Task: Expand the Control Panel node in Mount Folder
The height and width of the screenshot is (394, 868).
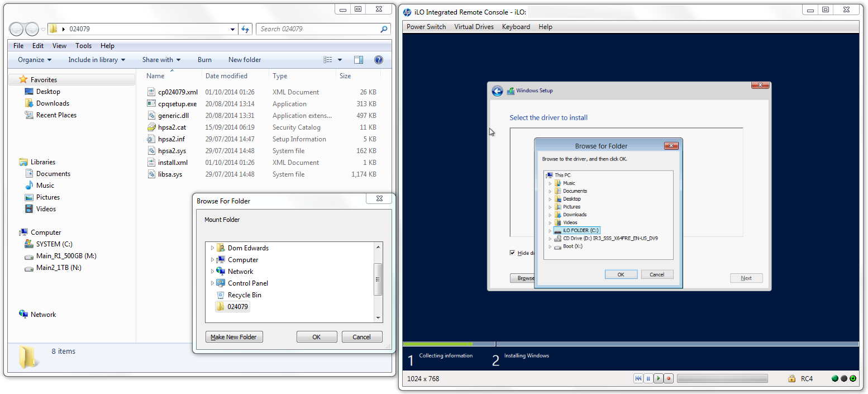Action: 212,283
